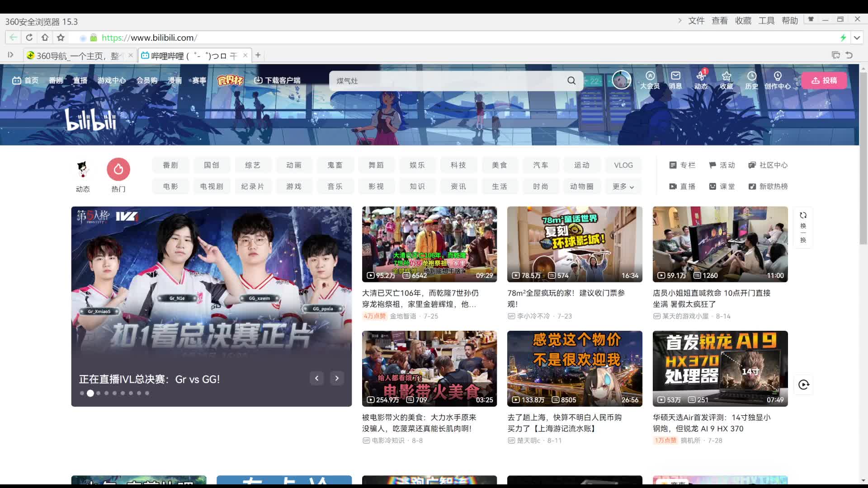Open 直播 from the category panel

[x=683, y=186]
